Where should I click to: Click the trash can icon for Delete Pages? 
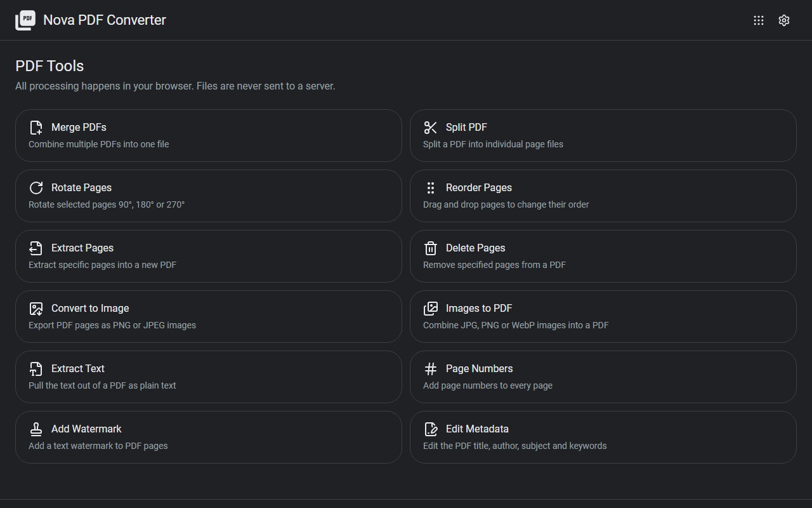(x=431, y=248)
